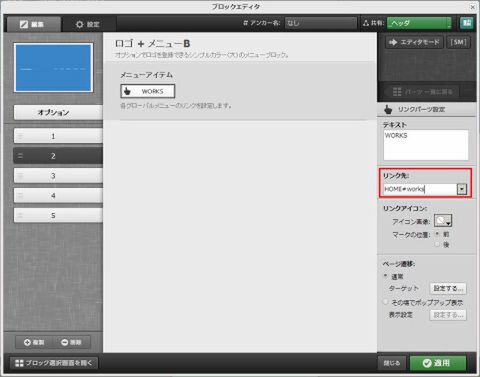480x377 pixels.
Task: Select menu item row 2
Action: click(x=58, y=156)
